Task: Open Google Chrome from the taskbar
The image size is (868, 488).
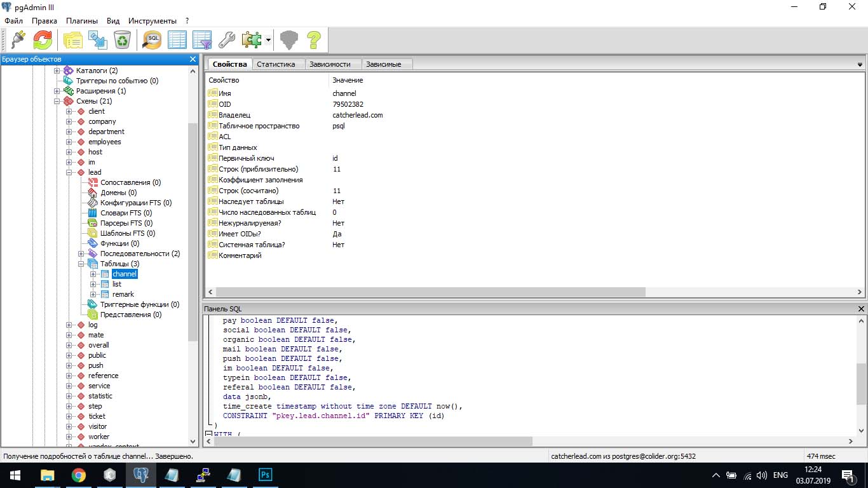Action: (79, 475)
